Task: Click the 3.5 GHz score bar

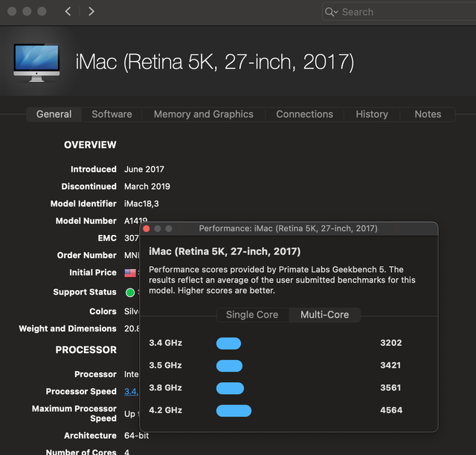Action: coord(229,366)
